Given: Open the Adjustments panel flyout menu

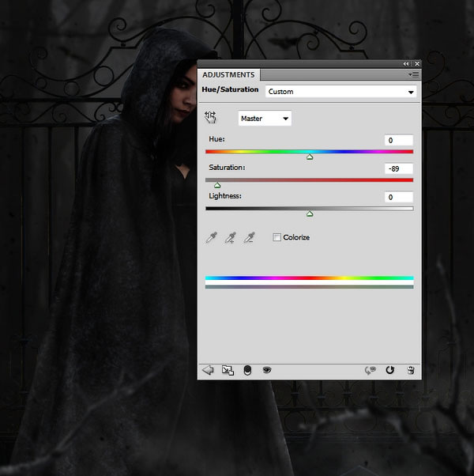Looking at the screenshot, I should click(x=414, y=74).
